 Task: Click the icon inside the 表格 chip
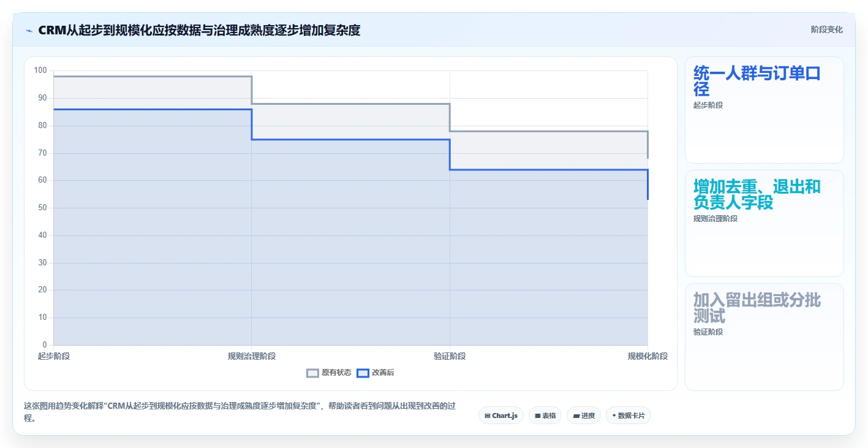(537, 416)
